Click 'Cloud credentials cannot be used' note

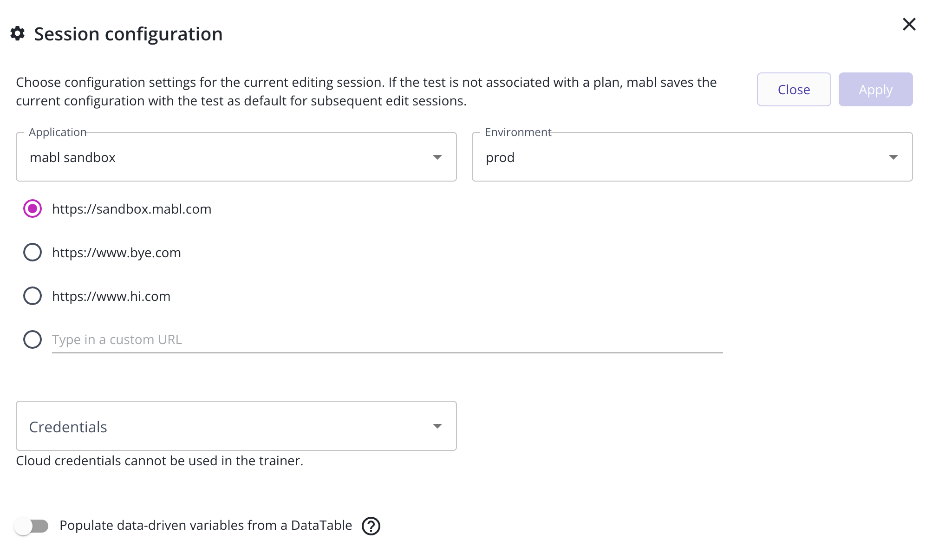tap(159, 461)
